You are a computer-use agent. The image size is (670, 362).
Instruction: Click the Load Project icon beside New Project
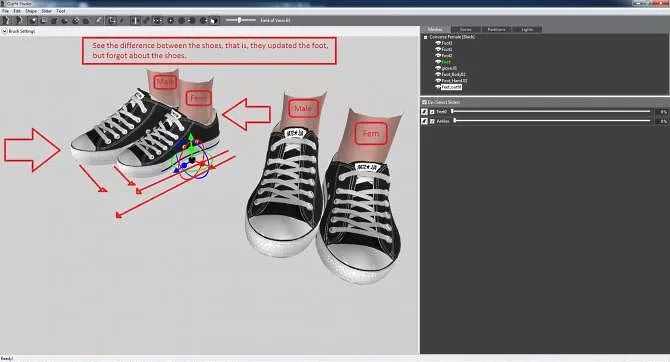(x=19, y=20)
